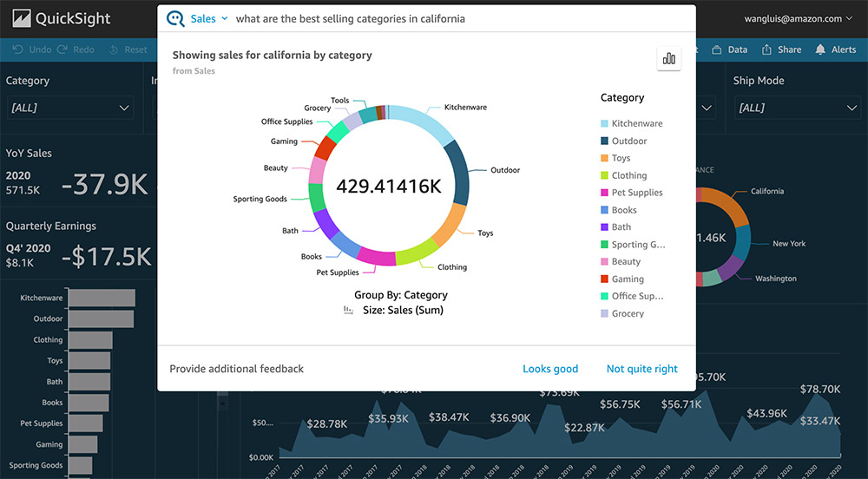
Task: Click the Q search bubble icon
Action: click(x=175, y=18)
